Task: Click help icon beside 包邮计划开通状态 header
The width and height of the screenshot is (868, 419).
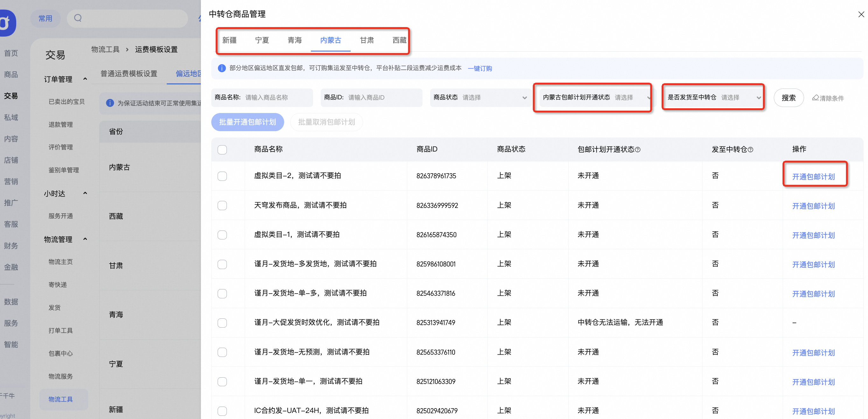Action: (638, 150)
